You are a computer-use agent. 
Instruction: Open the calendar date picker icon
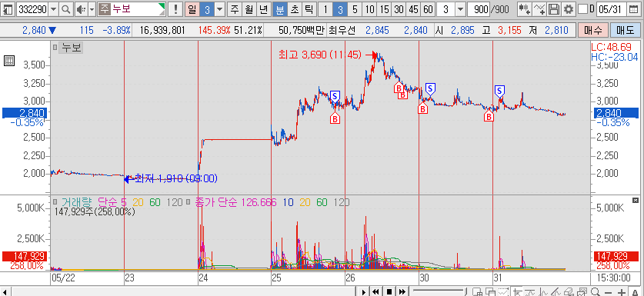pyautogui.click(x=635, y=8)
